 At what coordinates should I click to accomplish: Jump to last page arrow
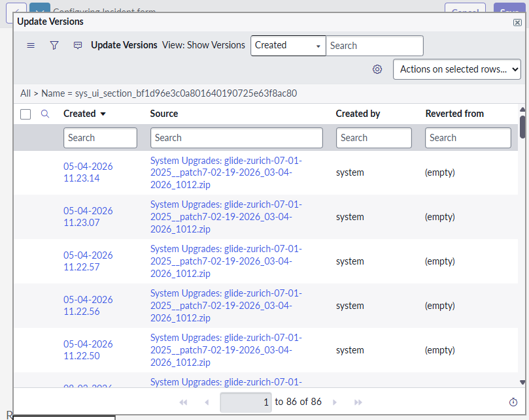pyautogui.click(x=358, y=402)
